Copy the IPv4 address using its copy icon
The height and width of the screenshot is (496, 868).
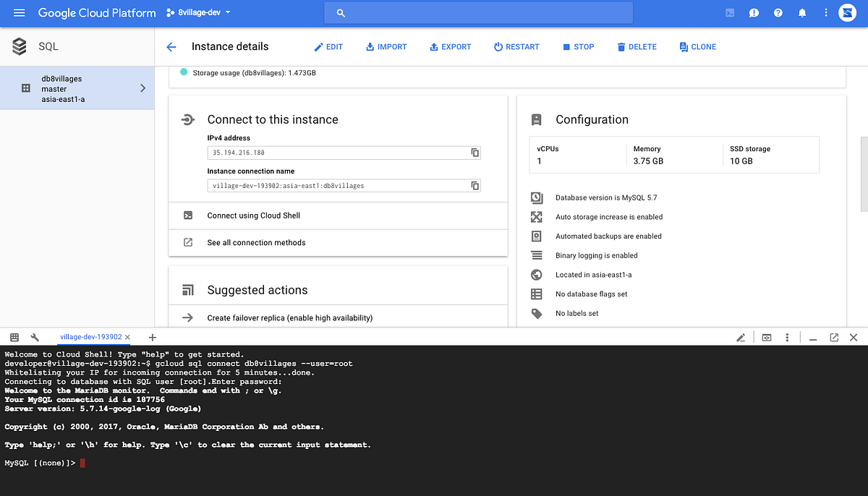(x=475, y=153)
